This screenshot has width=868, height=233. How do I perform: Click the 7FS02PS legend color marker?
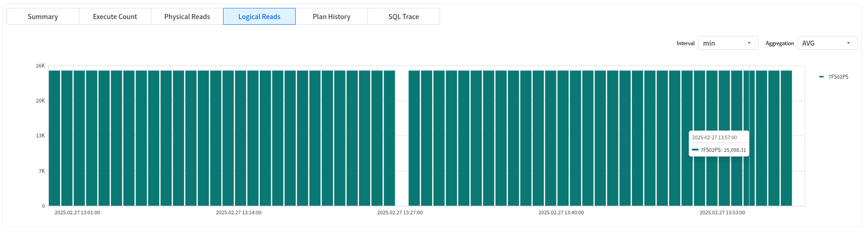tap(821, 77)
